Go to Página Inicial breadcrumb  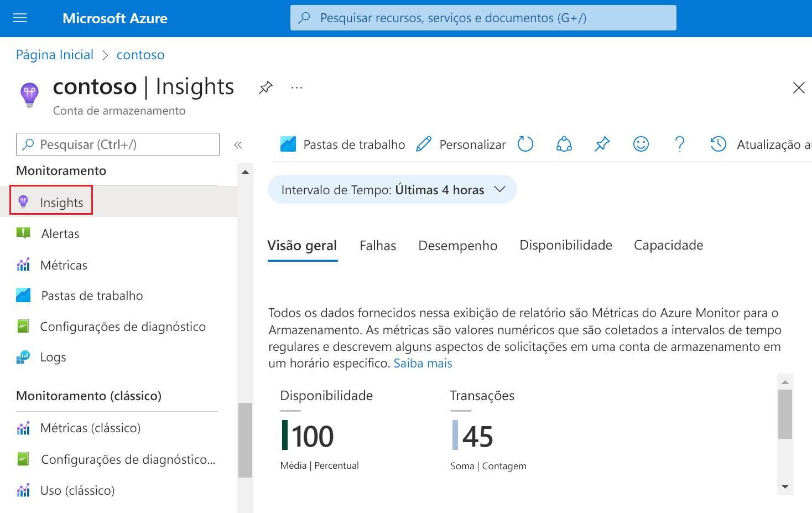click(55, 55)
